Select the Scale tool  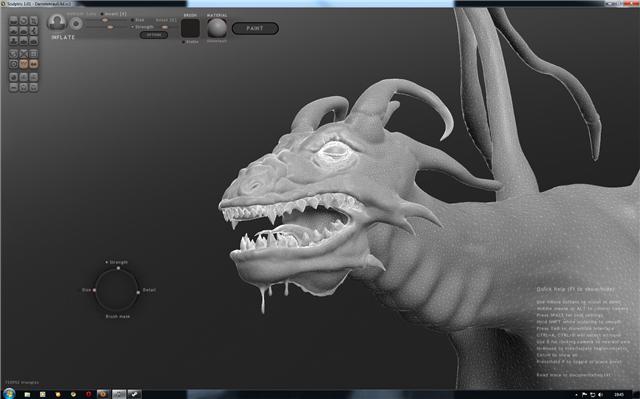click(x=34, y=20)
